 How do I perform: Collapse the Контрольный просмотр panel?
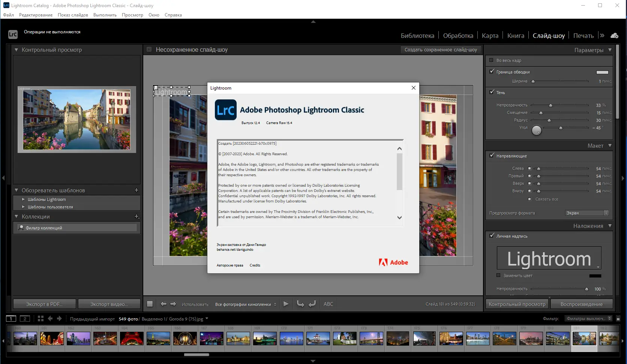16,49
